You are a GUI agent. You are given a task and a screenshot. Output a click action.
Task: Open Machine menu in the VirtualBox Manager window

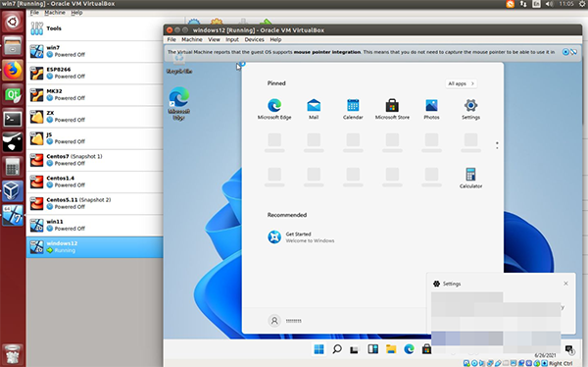pyautogui.click(x=55, y=13)
